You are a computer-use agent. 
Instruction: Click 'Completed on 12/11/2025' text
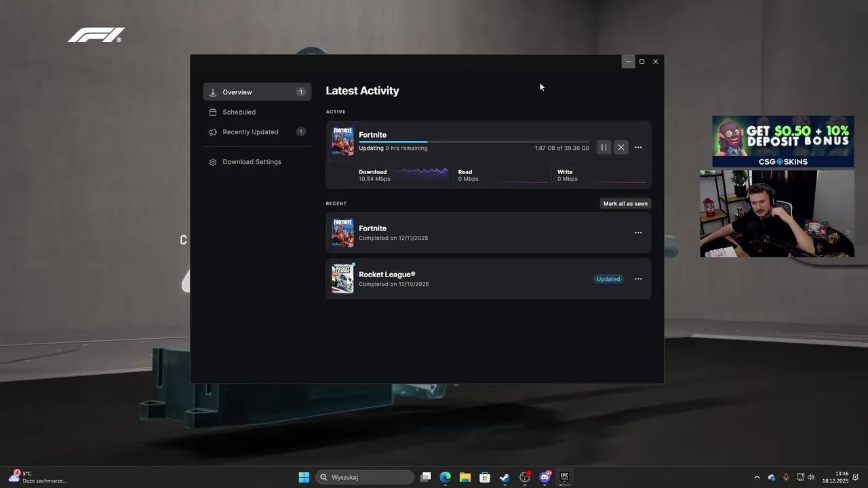(x=393, y=238)
